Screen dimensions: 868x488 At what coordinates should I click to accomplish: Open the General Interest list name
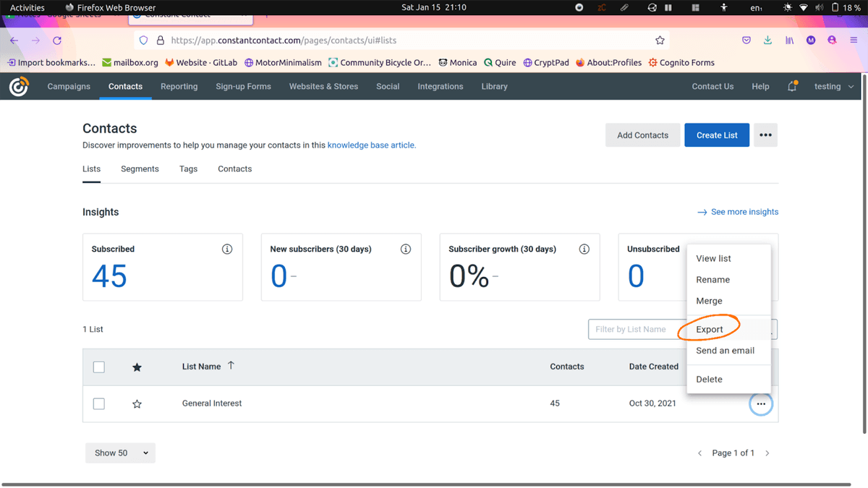tap(212, 403)
